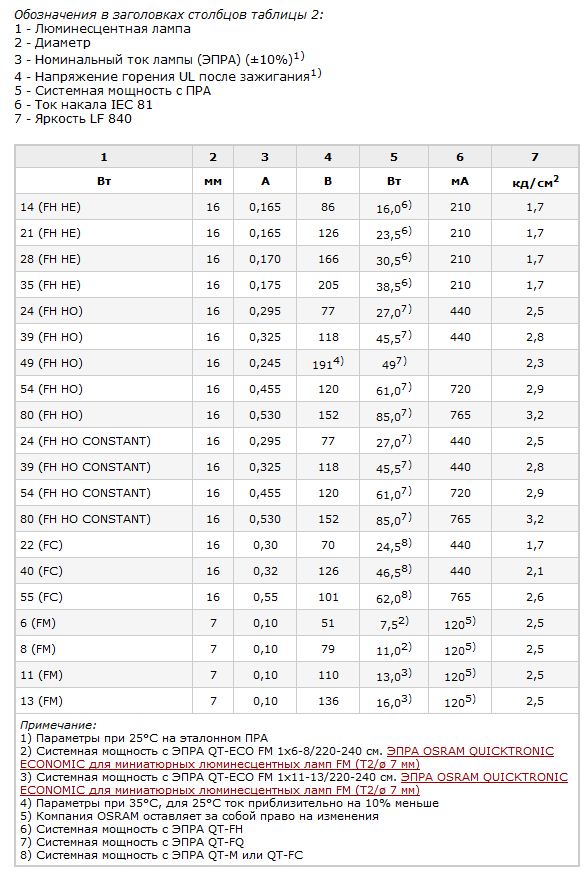The width and height of the screenshot is (585, 876).
Task: Open the QT-ECO FM 1x11-13 ЭПРА OSRAM link
Action: point(294,783)
